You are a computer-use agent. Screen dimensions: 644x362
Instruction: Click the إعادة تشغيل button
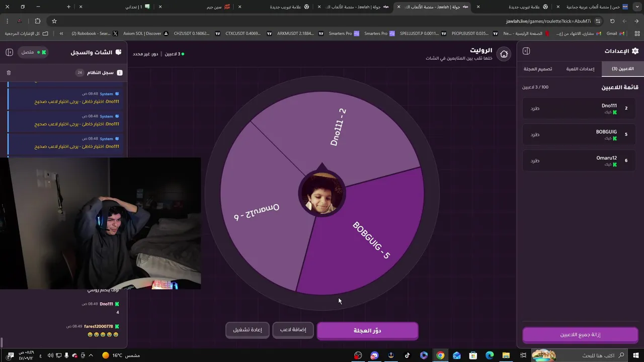coord(247,330)
